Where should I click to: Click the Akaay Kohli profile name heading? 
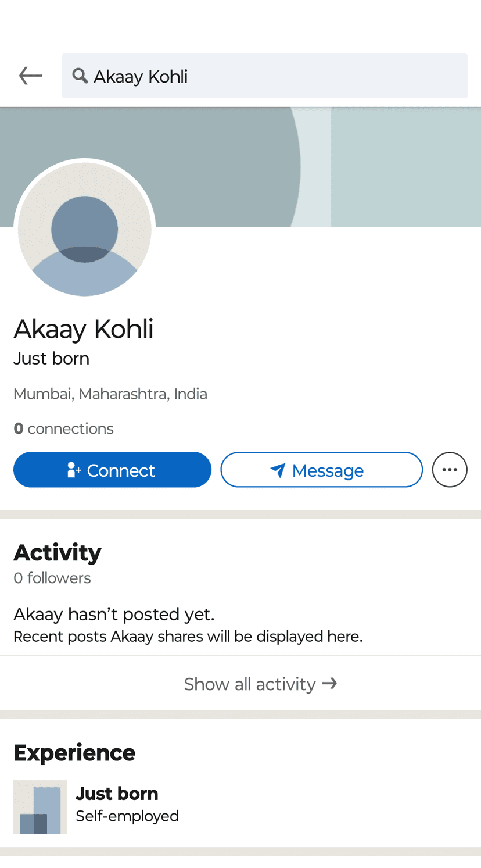(84, 329)
